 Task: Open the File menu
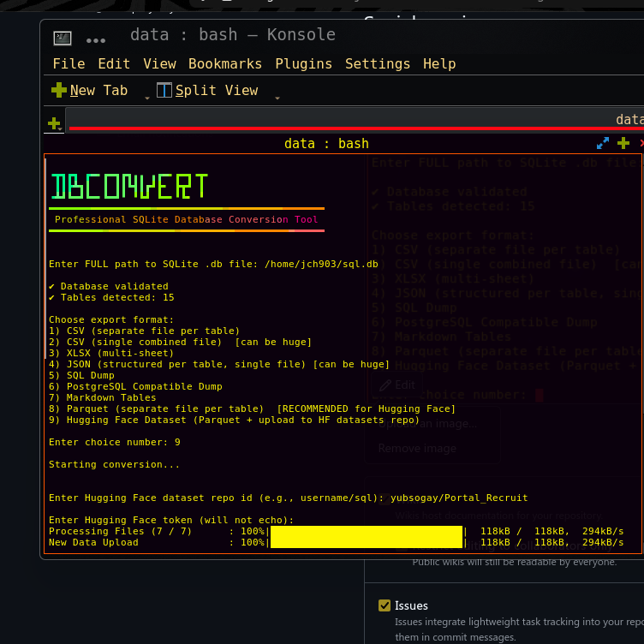(x=69, y=64)
